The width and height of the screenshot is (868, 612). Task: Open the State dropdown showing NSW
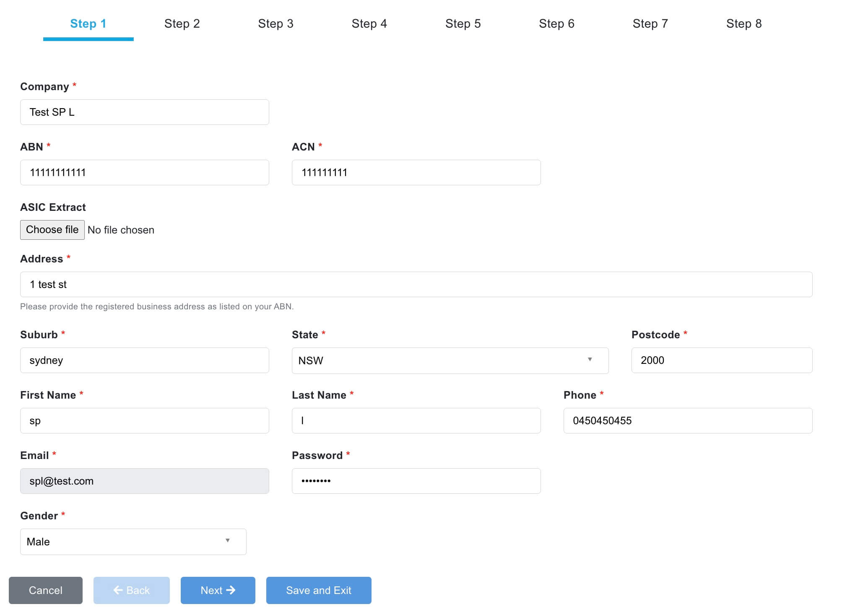coord(450,360)
